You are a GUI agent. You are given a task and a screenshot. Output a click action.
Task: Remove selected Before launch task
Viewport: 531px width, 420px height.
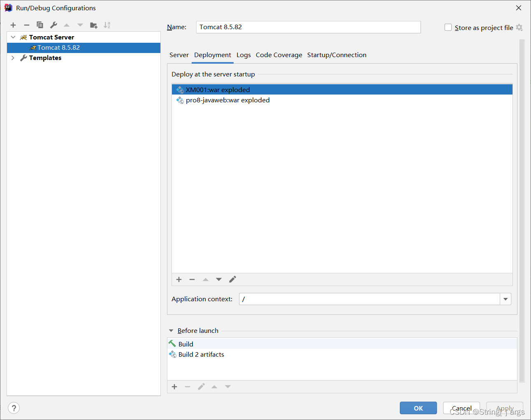188,387
